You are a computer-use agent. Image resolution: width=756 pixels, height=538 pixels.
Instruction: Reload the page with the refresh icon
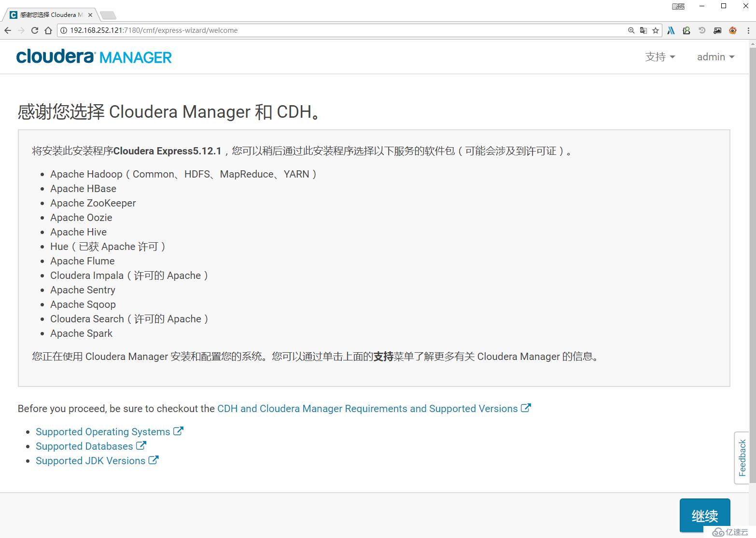[35, 30]
